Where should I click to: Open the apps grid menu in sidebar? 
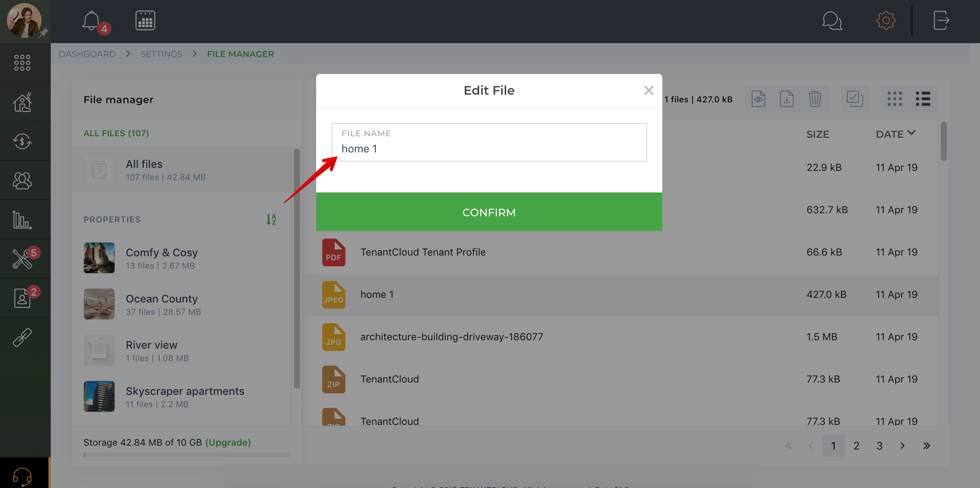click(22, 62)
